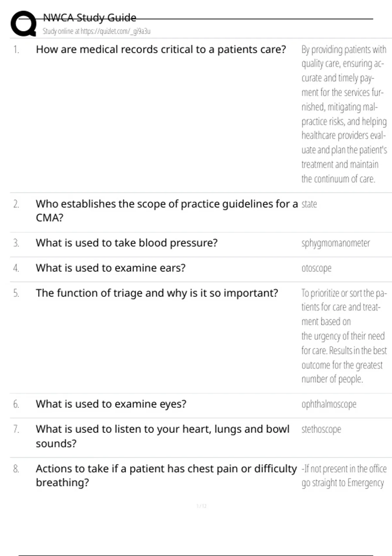Select the "stethoscope" answer
This screenshot has height=556, width=392.
[321, 429]
